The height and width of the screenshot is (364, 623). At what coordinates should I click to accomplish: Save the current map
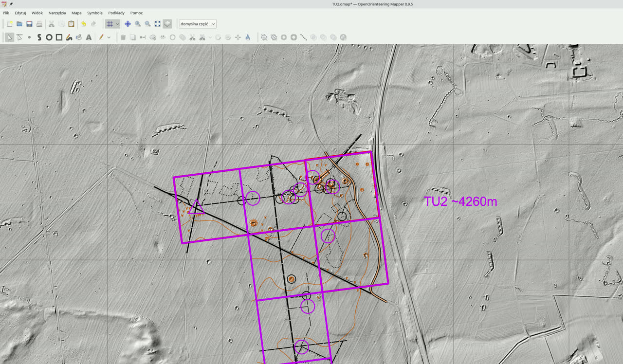[x=29, y=24]
